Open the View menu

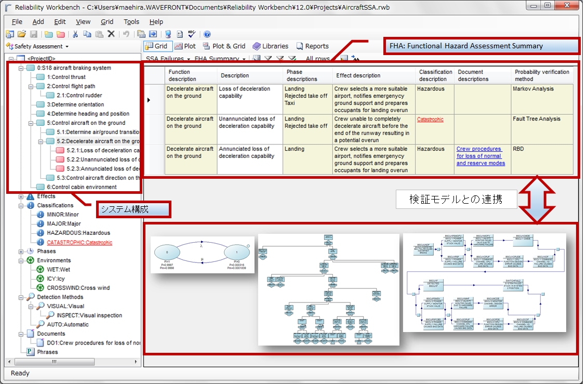coord(83,22)
